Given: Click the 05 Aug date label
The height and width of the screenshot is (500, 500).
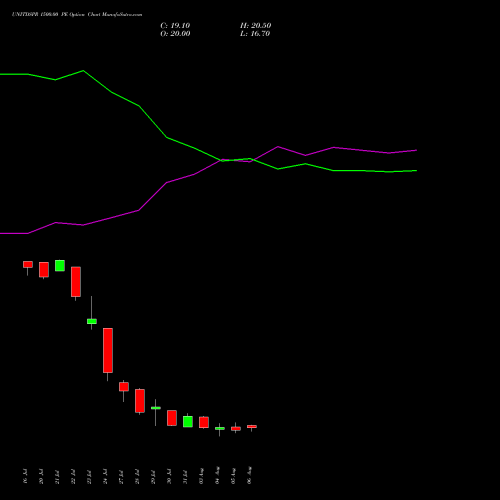Looking at the screenshot, I should point(234,476).
